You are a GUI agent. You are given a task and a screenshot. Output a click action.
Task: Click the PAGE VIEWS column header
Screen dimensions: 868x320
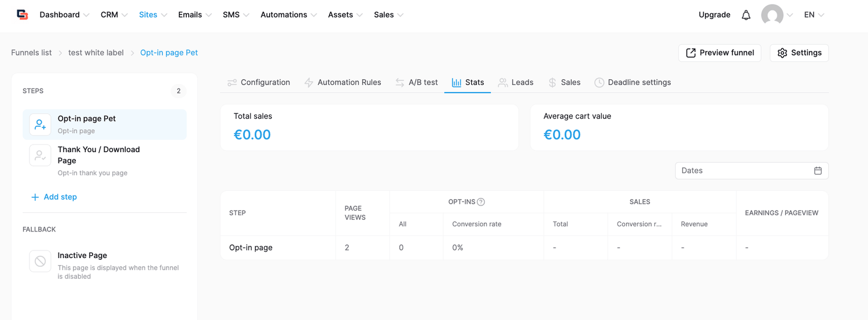point(355,213)
